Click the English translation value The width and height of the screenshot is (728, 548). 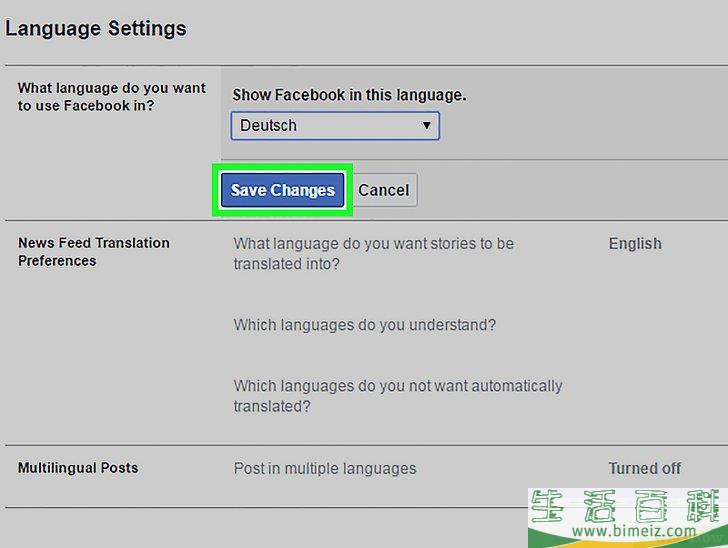click(635, 243)
